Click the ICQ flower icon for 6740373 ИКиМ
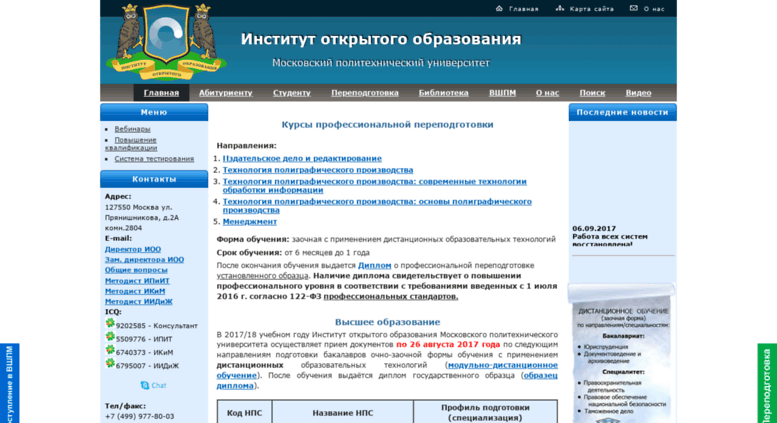Viewport: 777px width, 423px height. [x=110, y=350]
